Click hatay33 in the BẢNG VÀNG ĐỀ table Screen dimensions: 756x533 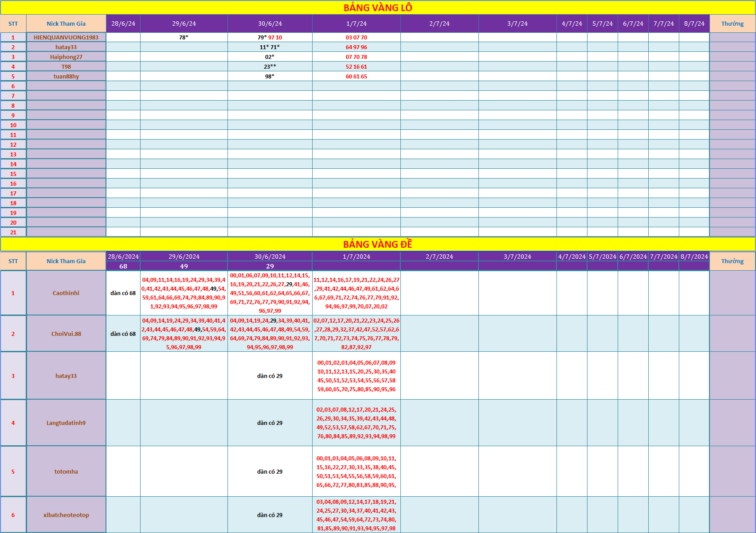pos(66,376)
